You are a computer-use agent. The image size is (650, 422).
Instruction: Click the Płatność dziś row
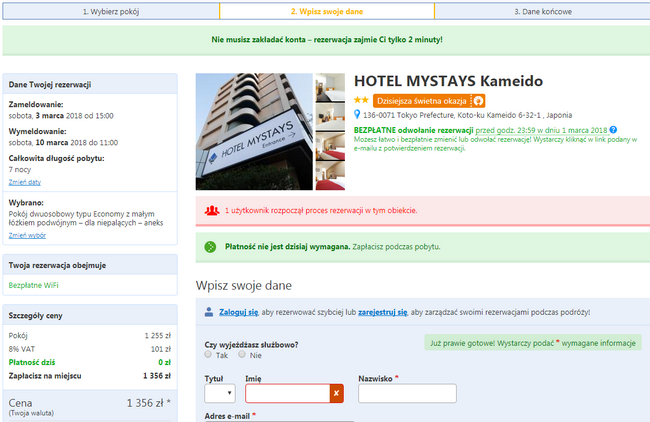tap(90, 362)
